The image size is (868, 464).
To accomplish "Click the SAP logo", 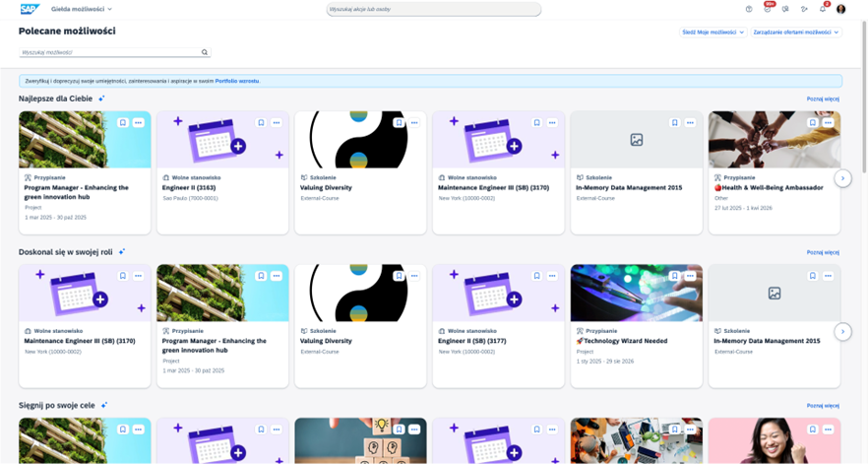I will (30, 9).
